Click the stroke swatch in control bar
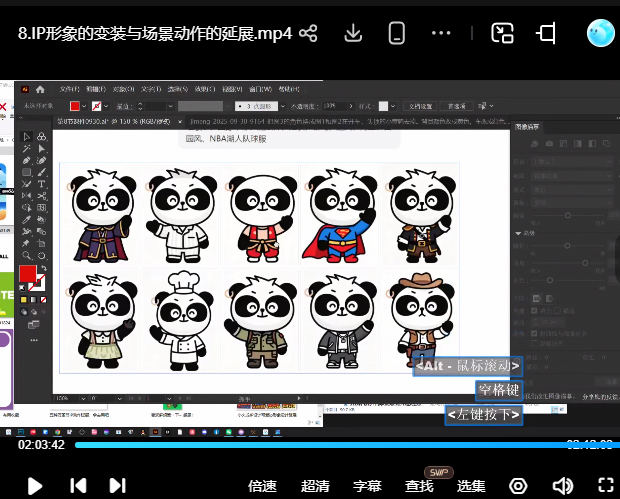This screenshot has height=499, width=620. point(96,106)
